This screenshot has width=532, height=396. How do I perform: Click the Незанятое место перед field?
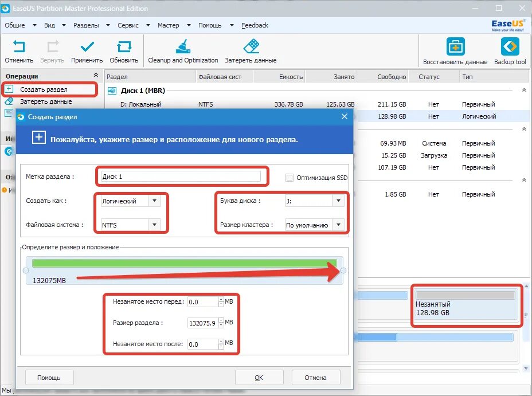pyautogui.click(x=203, y=302)
